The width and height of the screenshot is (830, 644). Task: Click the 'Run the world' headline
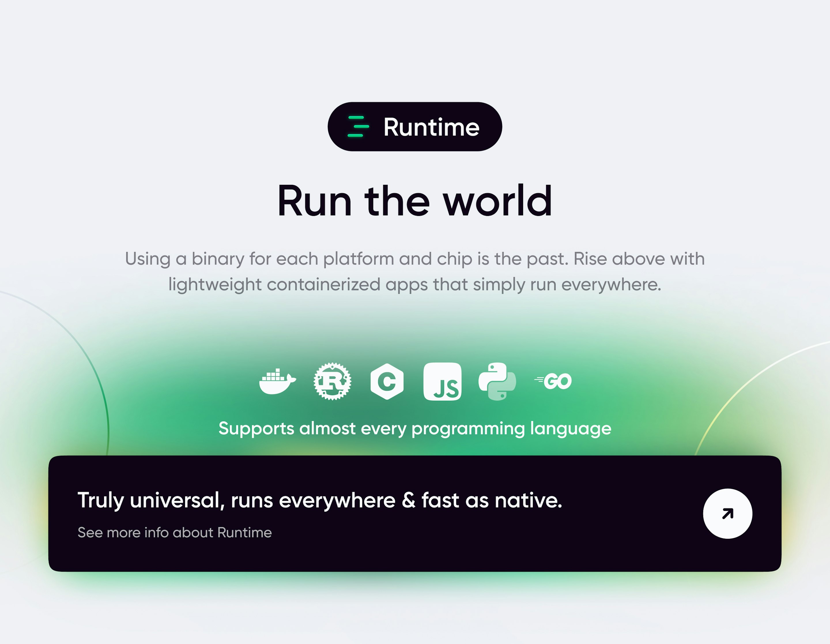[x=415, y=201]
